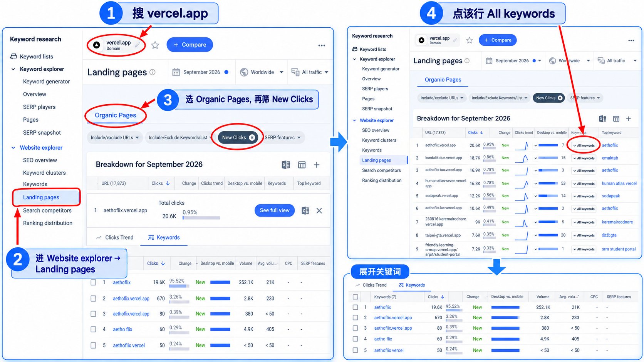Image resolution: width=644 pixels, height=362 pixels.
Task: Click the devices icon next to All traffic in left panel
Action: click(x=295, y=72)
